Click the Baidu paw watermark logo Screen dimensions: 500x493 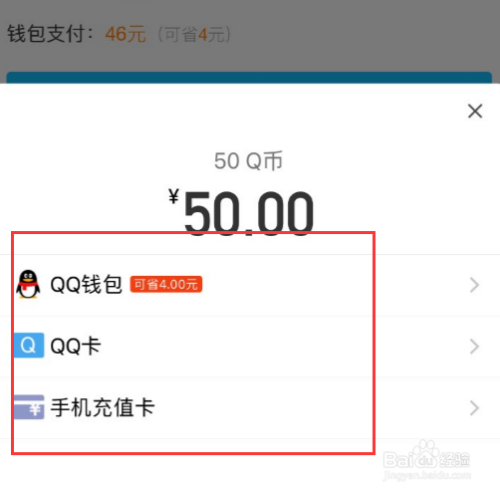point(426,455)
